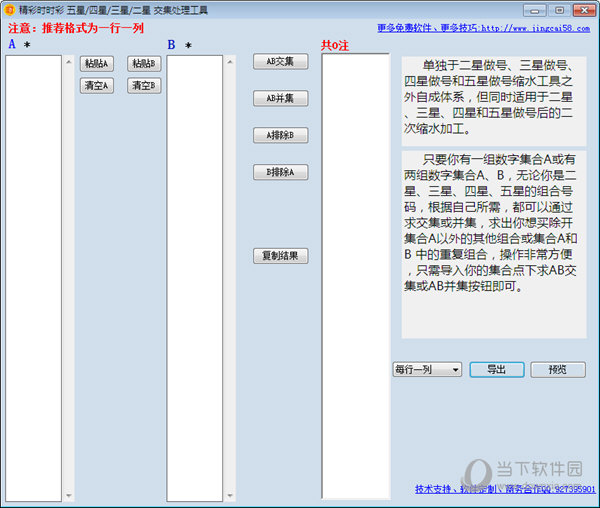Click the description text starting 单独于二星做号
This screenshot has width=600, height=508.
click(494, 101)
